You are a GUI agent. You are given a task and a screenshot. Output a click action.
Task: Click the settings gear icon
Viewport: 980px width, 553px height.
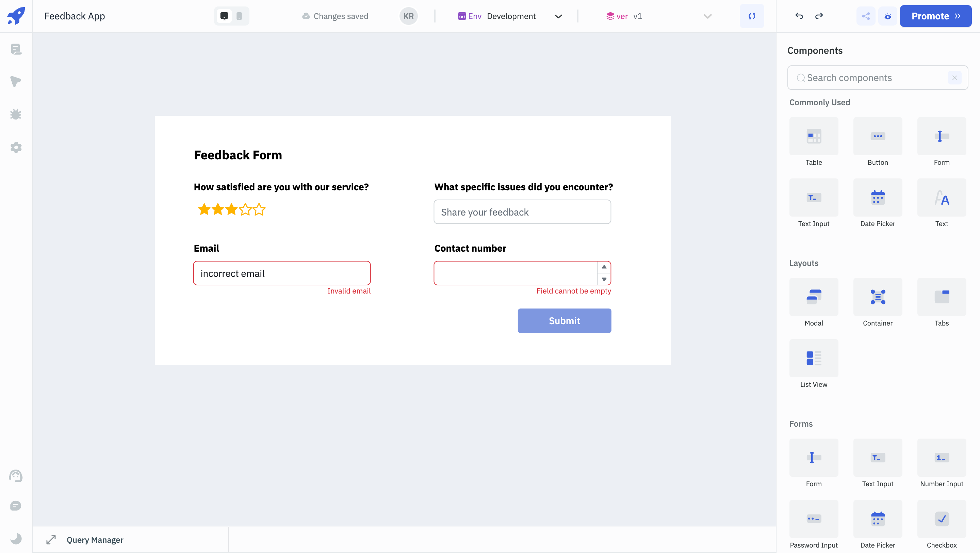click(x=16, y=147)
